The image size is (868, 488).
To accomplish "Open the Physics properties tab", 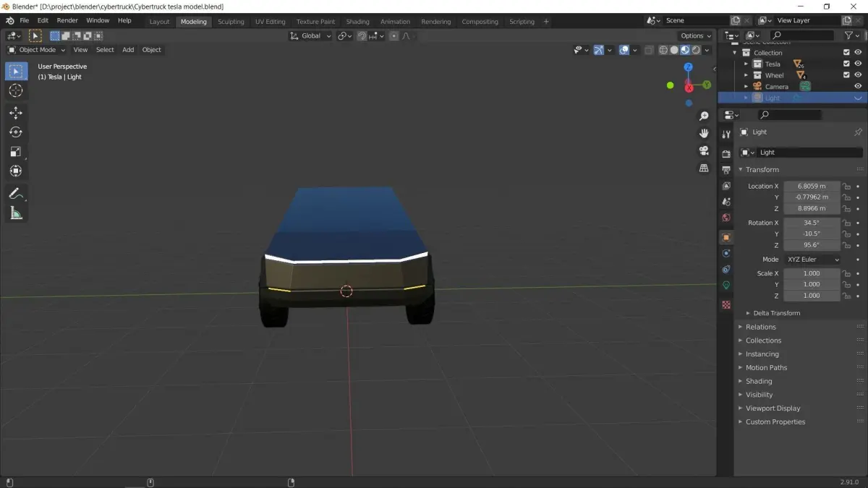I will 726,253.
